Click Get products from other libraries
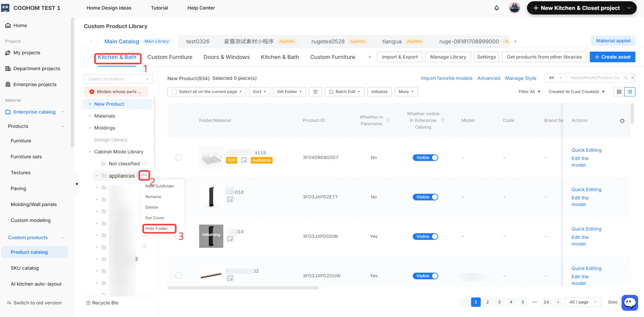Screen dimensions: 644x317 point(544,57)
